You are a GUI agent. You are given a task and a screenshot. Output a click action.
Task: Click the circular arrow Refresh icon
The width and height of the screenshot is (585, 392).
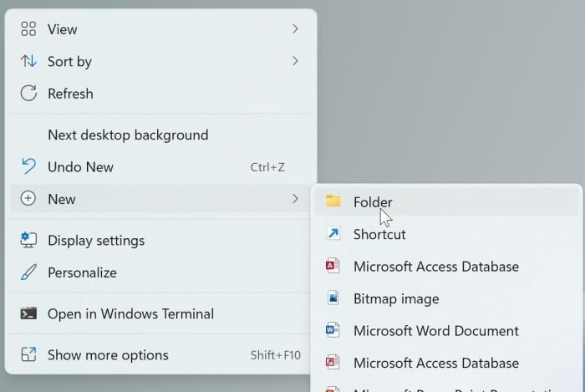point(28,94)
